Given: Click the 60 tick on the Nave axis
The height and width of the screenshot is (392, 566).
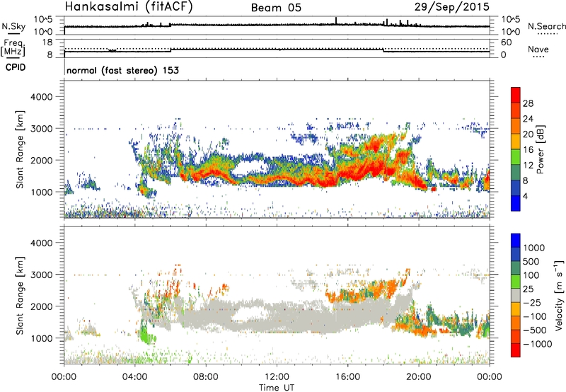Looking at the screenshot, I should [x=507, y=42].
